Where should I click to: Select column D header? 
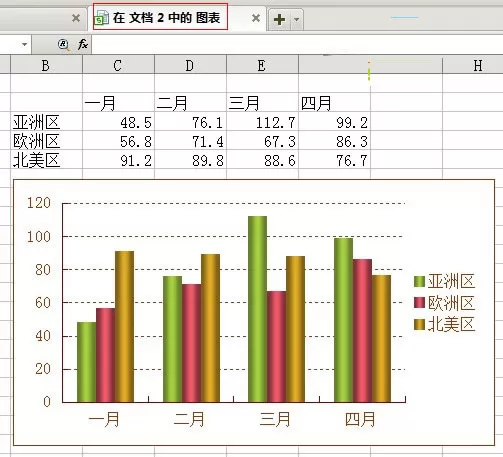[x=190, y=65]
